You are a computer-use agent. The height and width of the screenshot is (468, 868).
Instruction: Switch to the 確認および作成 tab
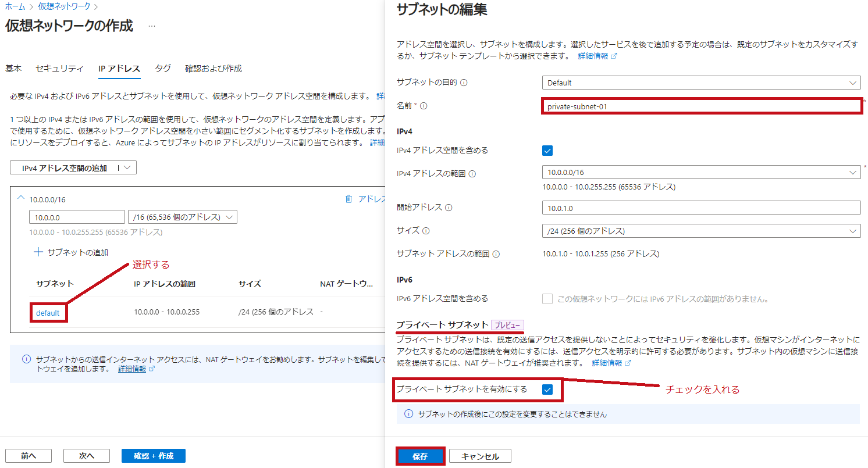click(x=214, y=69)
